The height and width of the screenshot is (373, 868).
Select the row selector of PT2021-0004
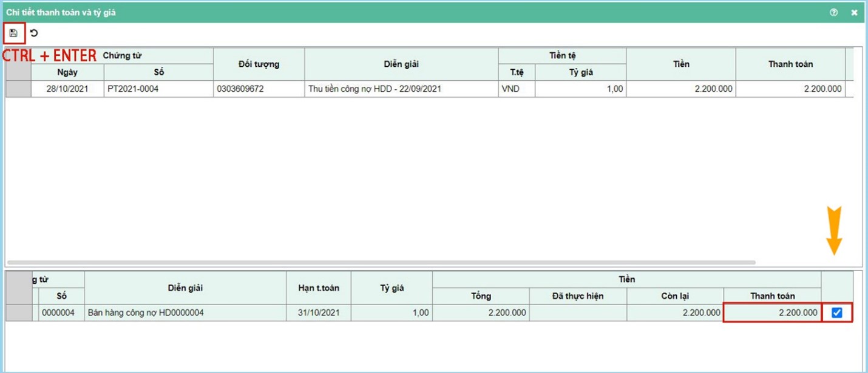(x=18, y=89)
